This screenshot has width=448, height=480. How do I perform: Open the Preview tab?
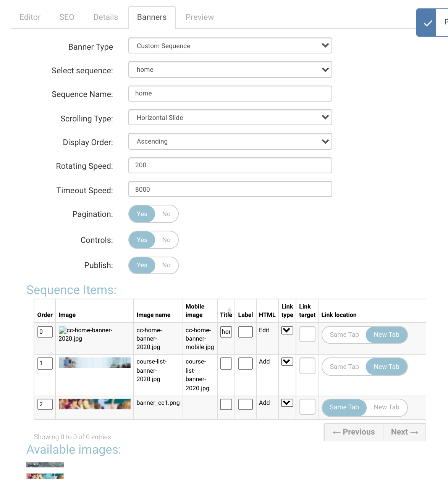199,17
